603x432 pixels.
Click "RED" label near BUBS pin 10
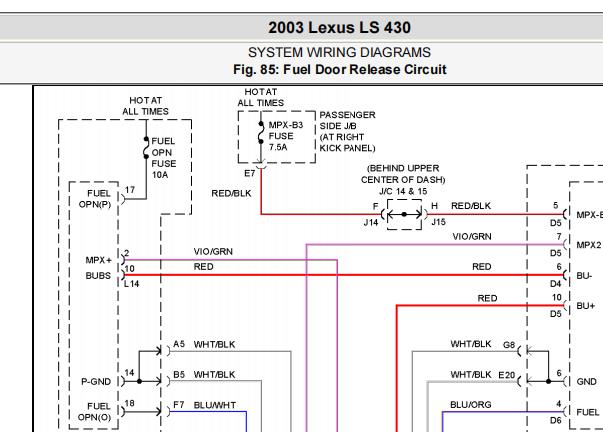203,267
